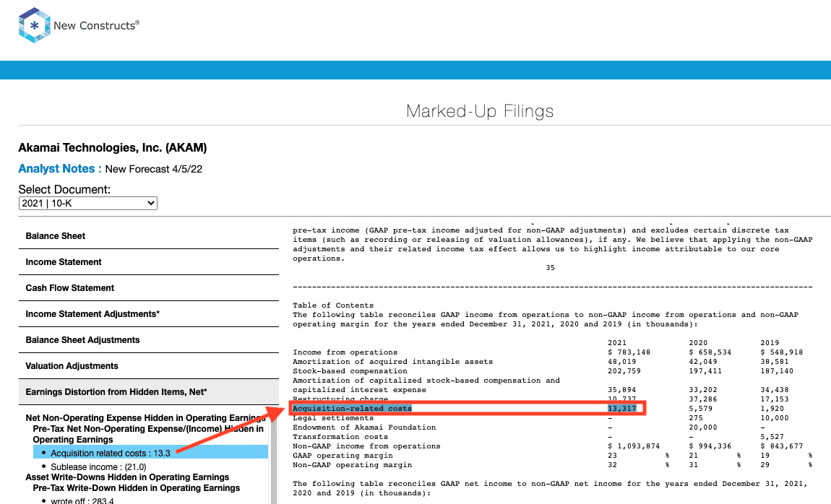831x504 pixels.
Task: Click the '$ 1,093,874' Non-GAAP income value
Action: coord(634,446)
